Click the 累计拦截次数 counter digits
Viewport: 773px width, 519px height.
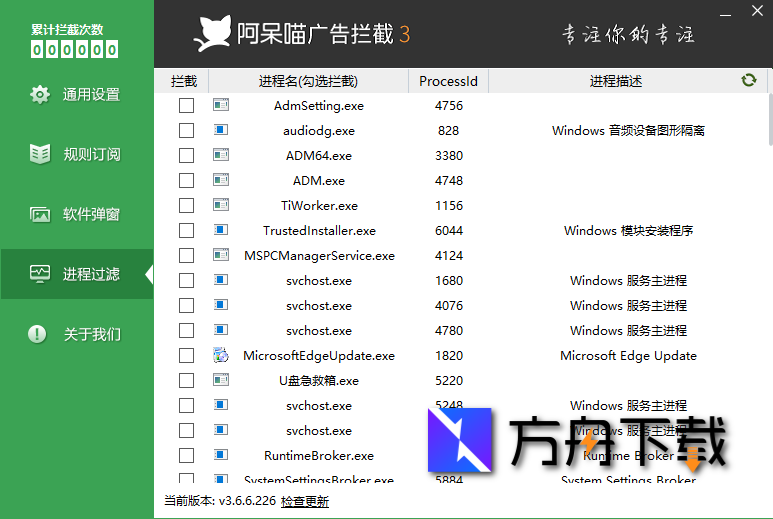[x=74, y=49]
